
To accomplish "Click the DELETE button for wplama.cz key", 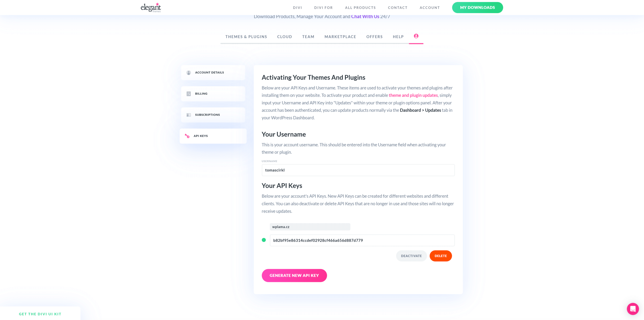I will point(441,256).
